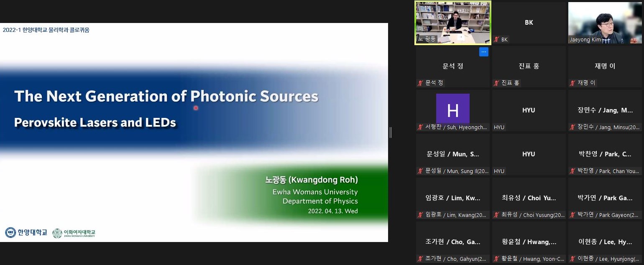Click the muted mic icon for 임광호
The width and height of the screenshot is (644, 265).
coord(420,215)
